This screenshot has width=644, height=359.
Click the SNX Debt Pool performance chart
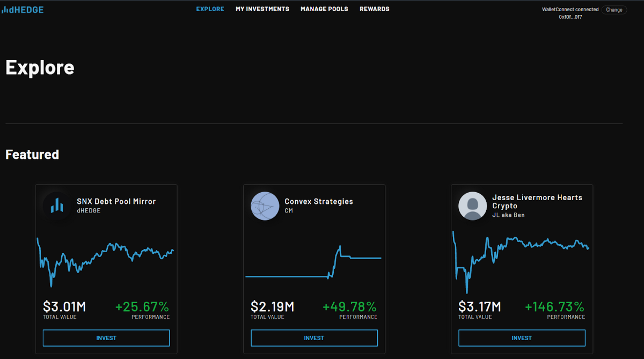(x=106, y=261)
